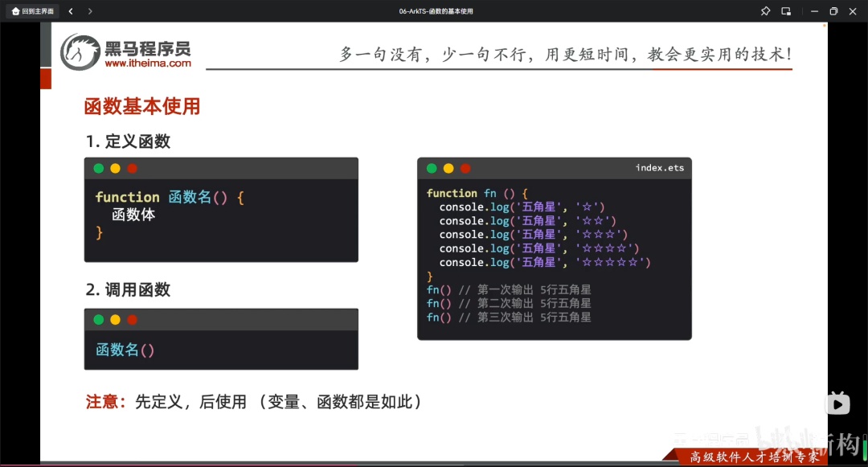This screenshot has width=868, height=467.
Task: Click yellow dot on 函数名() call box
Action: point(115,319)
